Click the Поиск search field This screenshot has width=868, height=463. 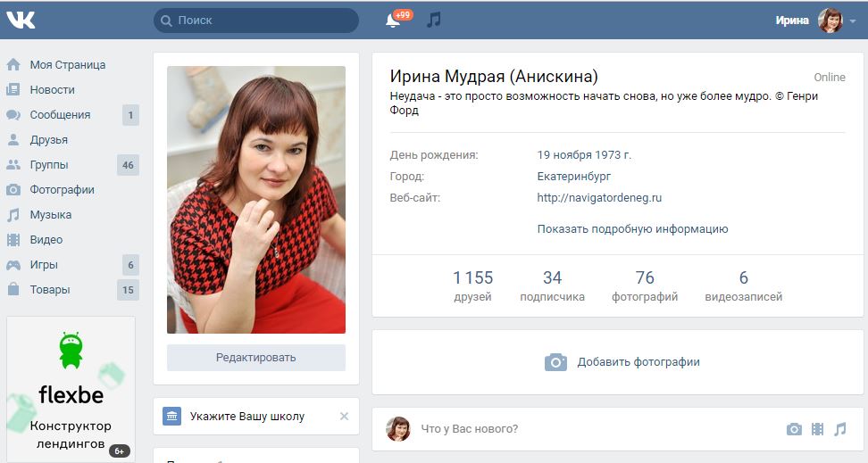coord(256,21)
